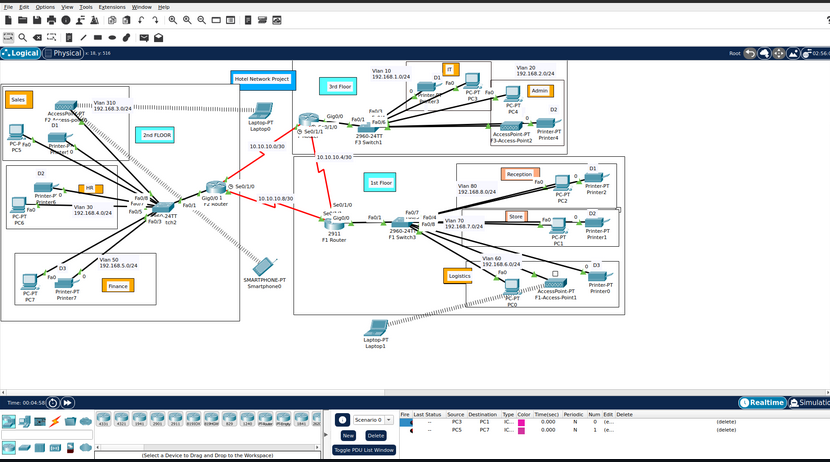The image size is (830, 462).
Task: Click the Delete scenario button
Action: pos(376,436)
